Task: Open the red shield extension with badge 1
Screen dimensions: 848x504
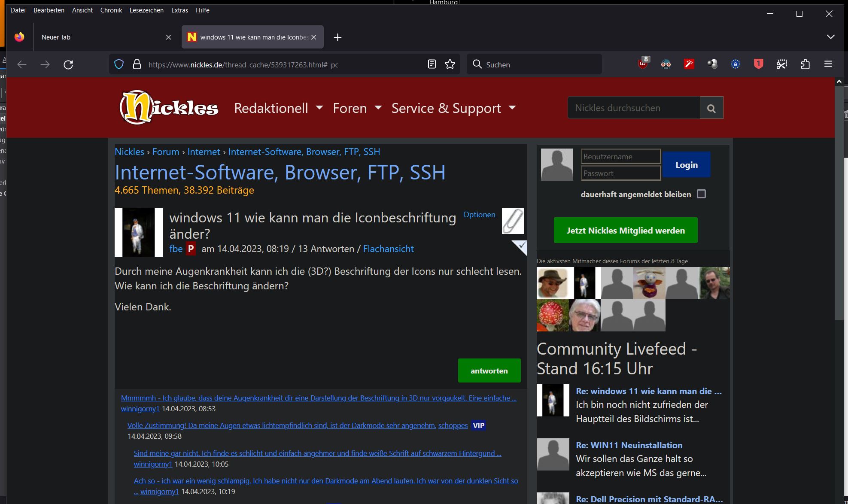Action: [x=759, y=64]
